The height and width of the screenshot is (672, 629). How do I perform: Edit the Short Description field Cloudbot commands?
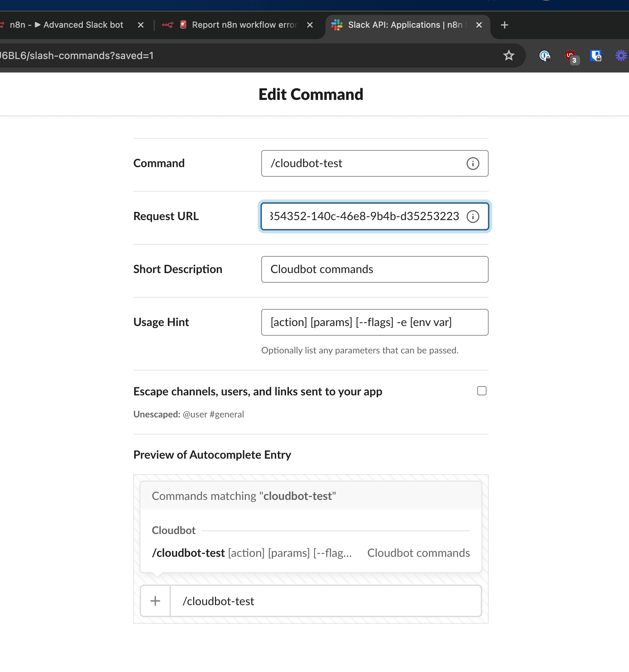[375, 270]
